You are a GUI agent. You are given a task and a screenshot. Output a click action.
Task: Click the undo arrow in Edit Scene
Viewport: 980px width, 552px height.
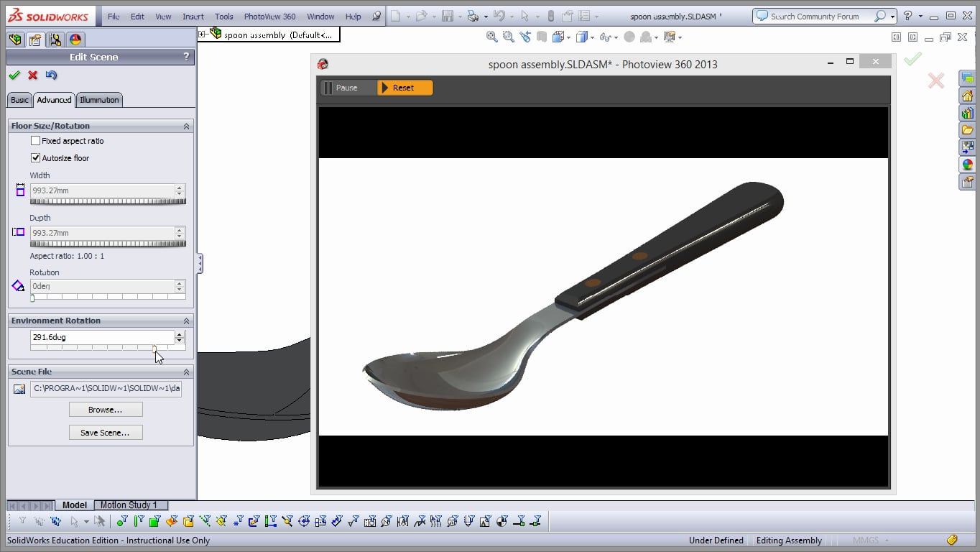(x=51, y=75)
